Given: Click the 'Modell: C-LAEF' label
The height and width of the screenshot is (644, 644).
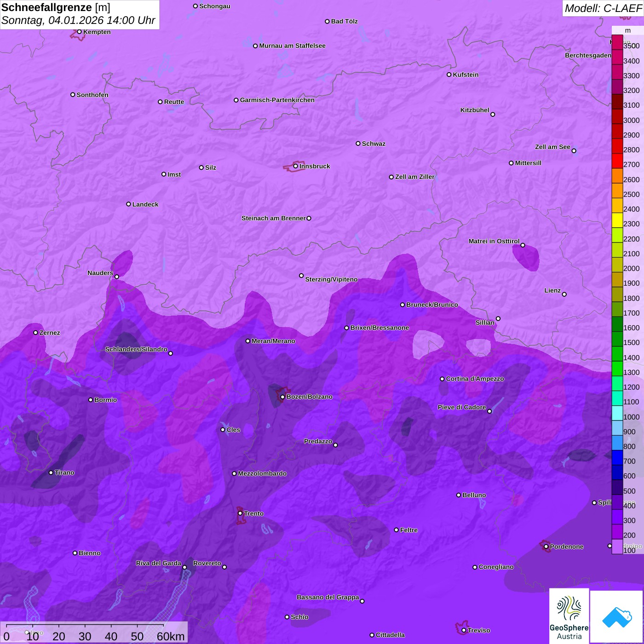Looking at the screenshot, I should click(603, 8).
